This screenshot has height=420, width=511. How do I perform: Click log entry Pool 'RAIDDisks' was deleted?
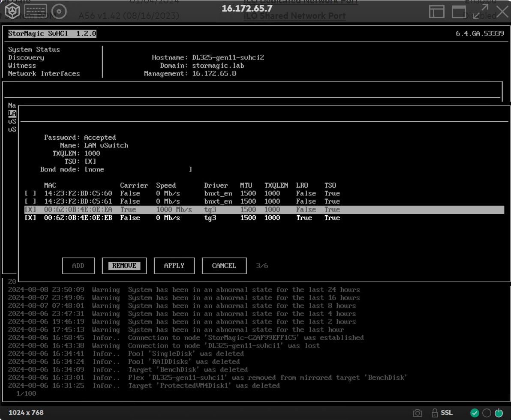click(124, 362)
